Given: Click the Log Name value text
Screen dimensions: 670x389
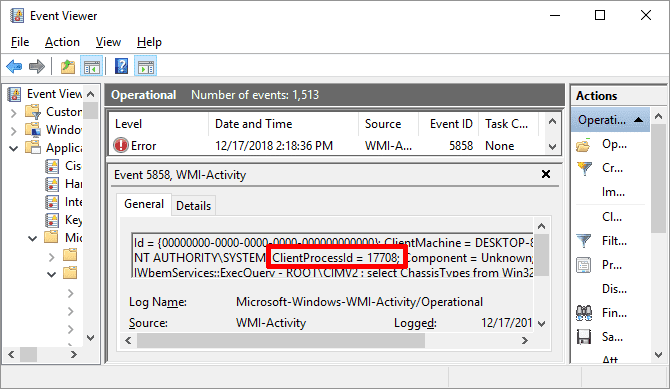Looking at the screenshot, I should coord(359,302).
